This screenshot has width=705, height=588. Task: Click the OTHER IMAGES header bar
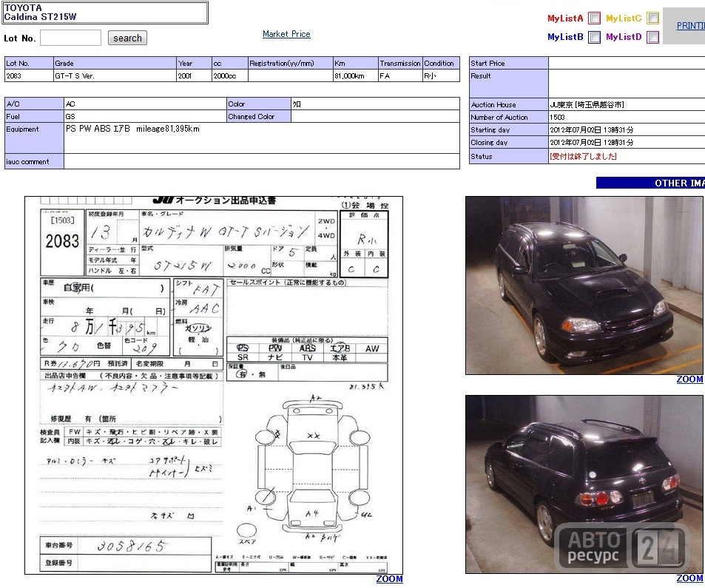click(650, 183)
